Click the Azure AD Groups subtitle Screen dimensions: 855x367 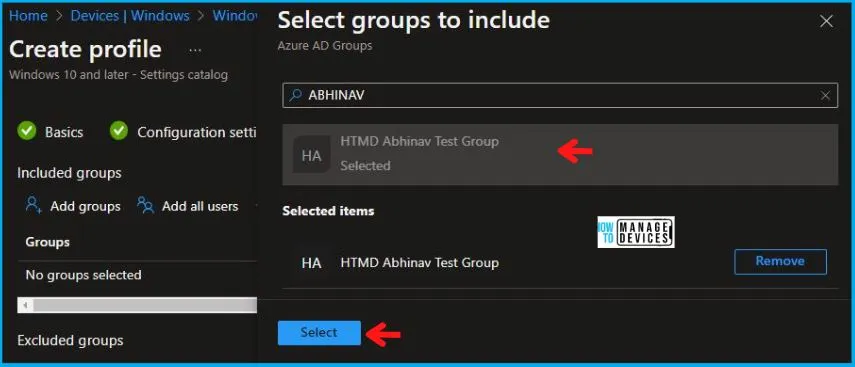click(325, 46)
